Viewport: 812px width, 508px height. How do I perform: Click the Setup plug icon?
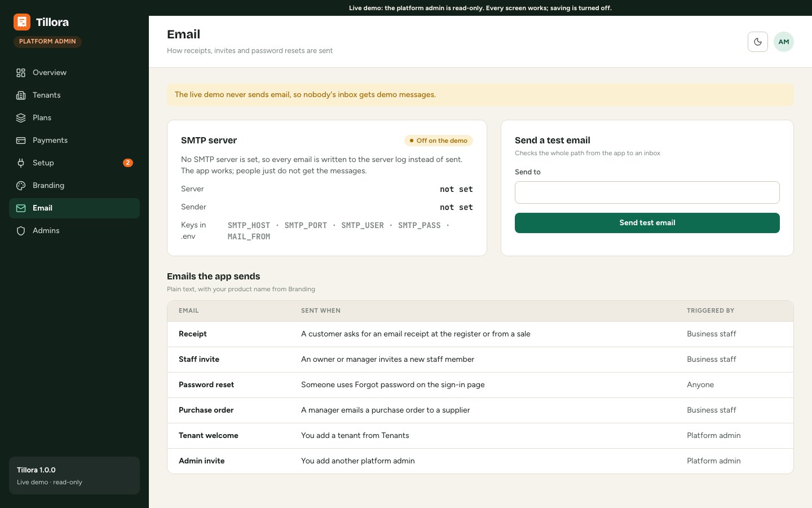point(21,163)
